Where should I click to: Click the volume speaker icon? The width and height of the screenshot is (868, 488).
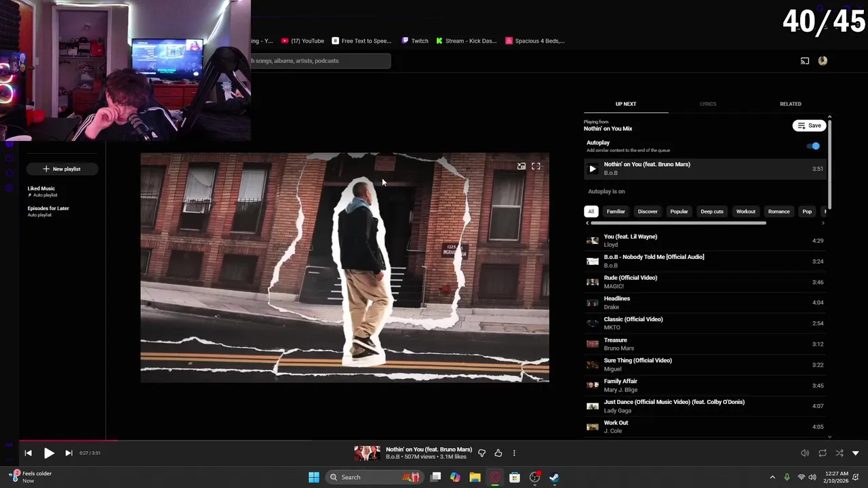(805, 453)
